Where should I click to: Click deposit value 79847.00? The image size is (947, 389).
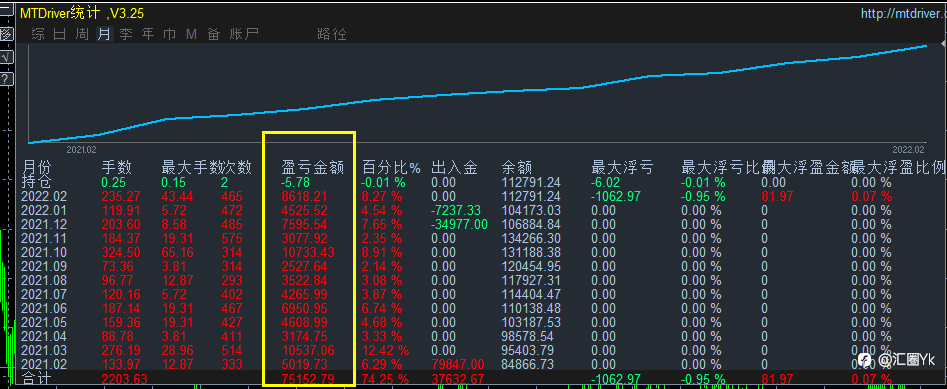click(x=458, y=364)
